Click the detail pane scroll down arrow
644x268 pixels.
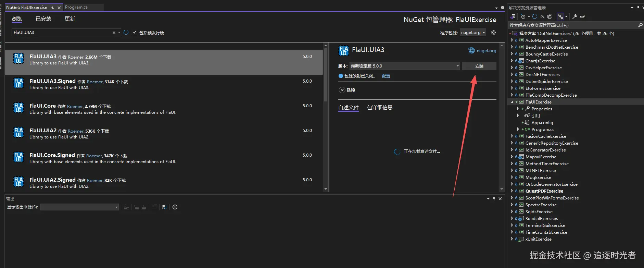tap(502, 189)
